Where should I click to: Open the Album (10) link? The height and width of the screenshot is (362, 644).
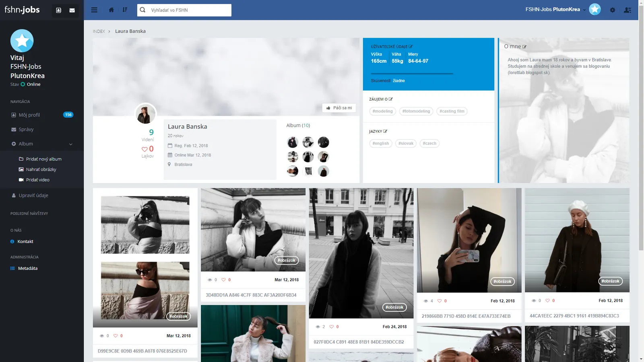298,125
